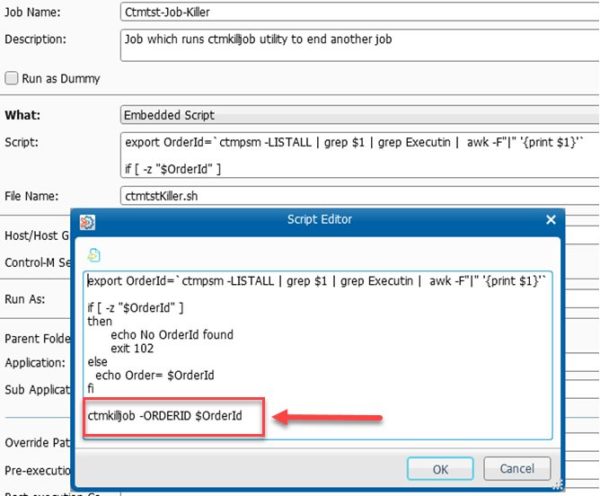Click 'echo Order= $OrderId' line

pos(155,375)
